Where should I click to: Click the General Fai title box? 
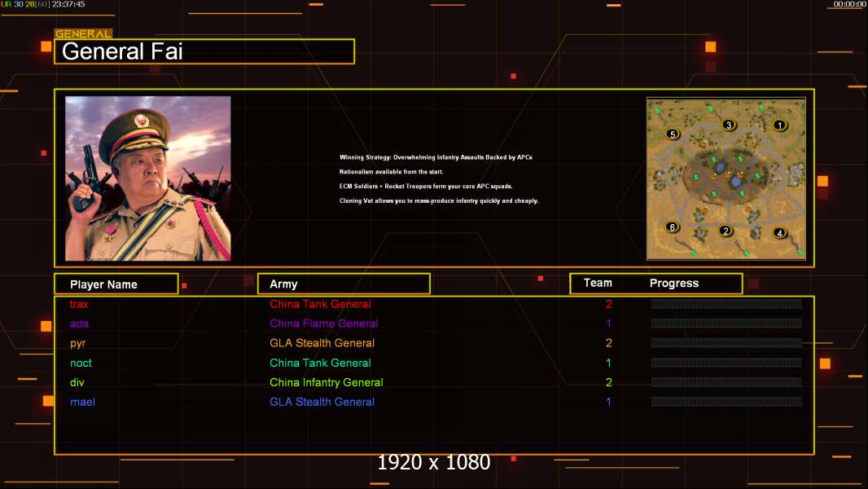click(x=204, y=51)
